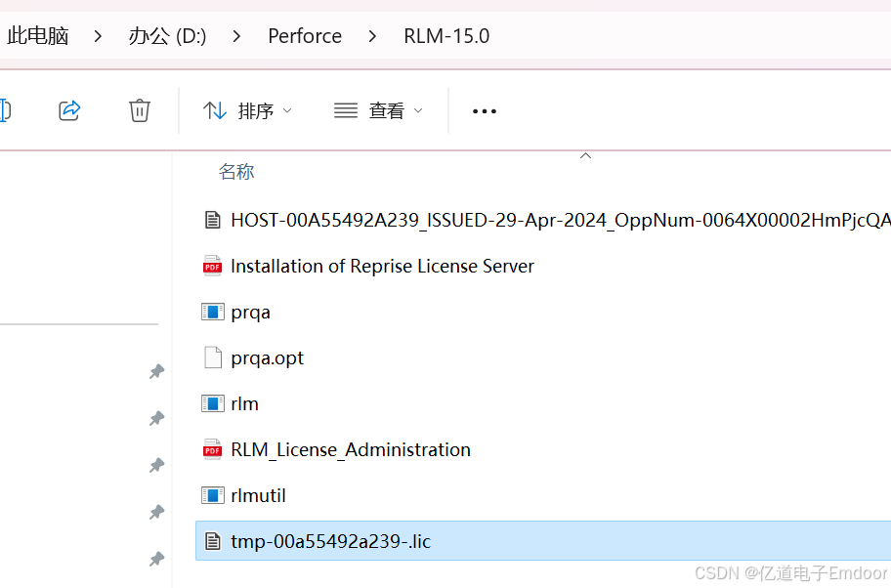Image resolution: width=891 pixels, height=588 pixels.
Task: Click the 名称 column header
Action: point(236,172)
